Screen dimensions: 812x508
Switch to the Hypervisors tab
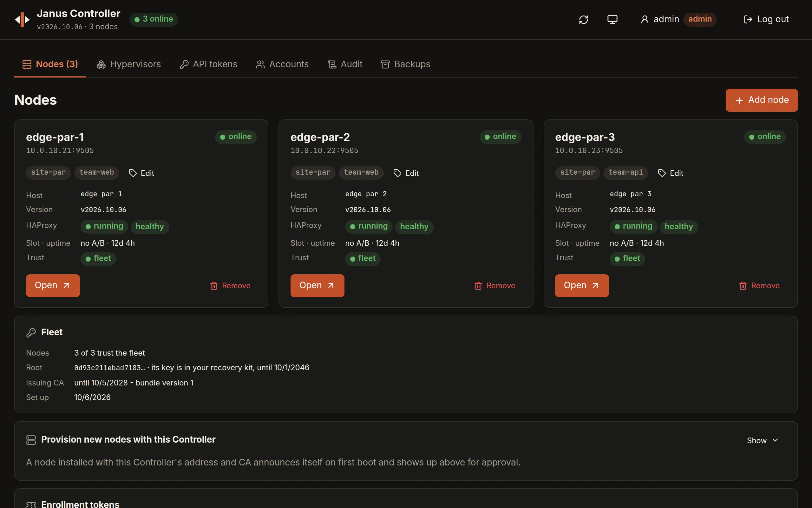tap(129, 64)
